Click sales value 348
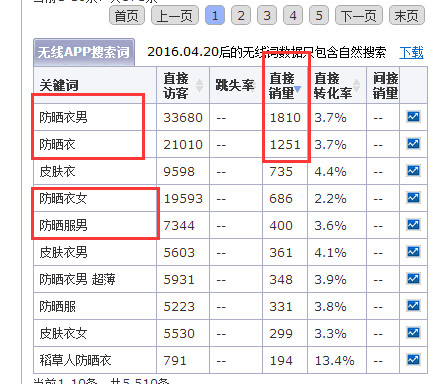This screenshot has height=384, width=440. (x=281, y=280)
